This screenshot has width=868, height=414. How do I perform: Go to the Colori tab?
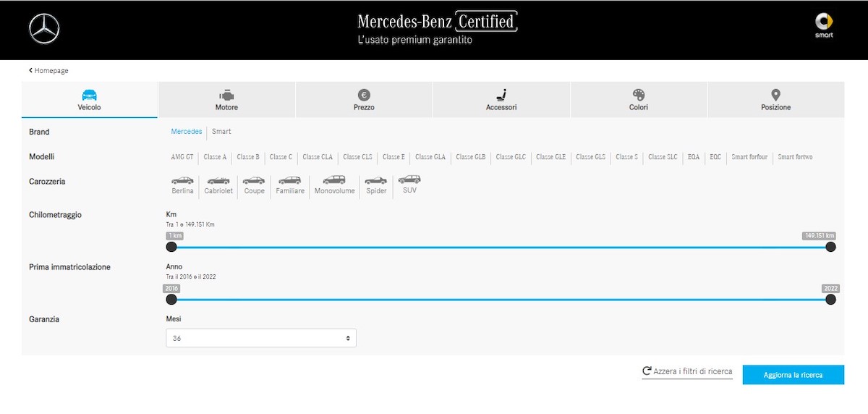click(x=639, y=100)
